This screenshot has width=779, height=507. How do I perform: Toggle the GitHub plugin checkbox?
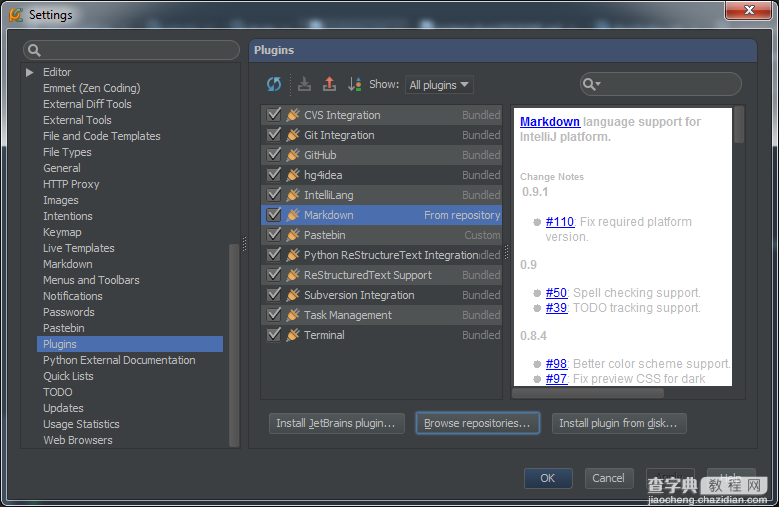coord(274,155)
